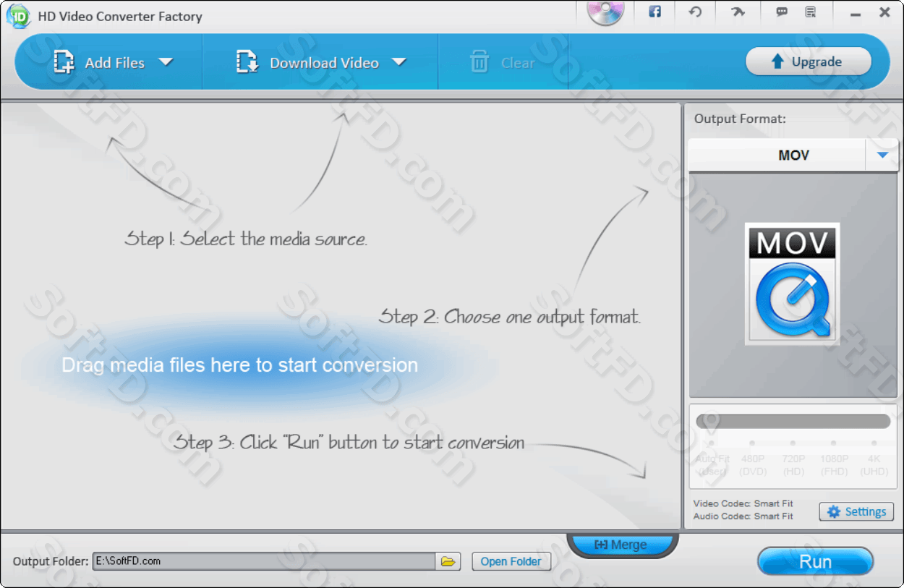Close the HD Video Converter Factory window

coord(885,12)
